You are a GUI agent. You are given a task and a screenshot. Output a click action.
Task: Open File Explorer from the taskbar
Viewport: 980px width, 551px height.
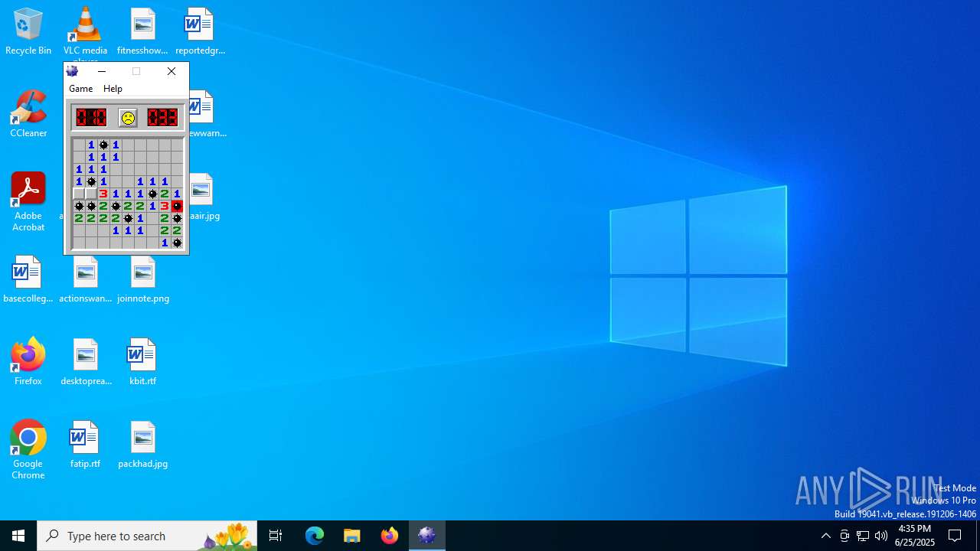(352, 536)
